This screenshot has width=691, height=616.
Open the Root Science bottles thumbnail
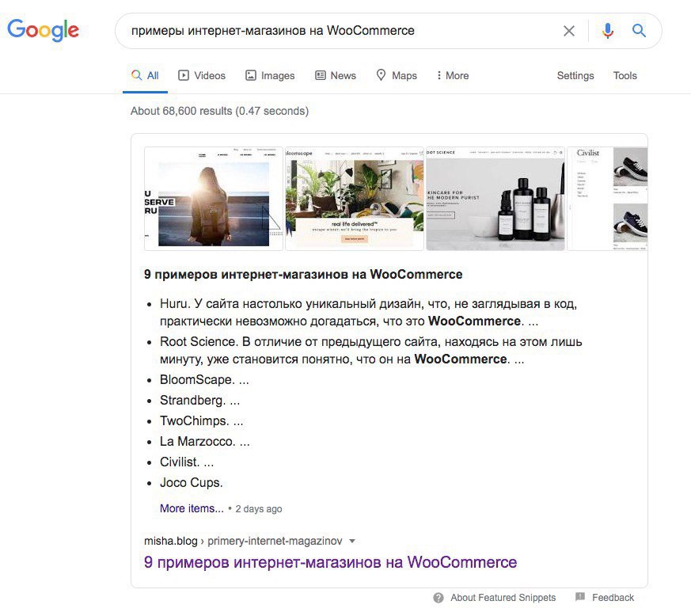(x=495, y=199)
